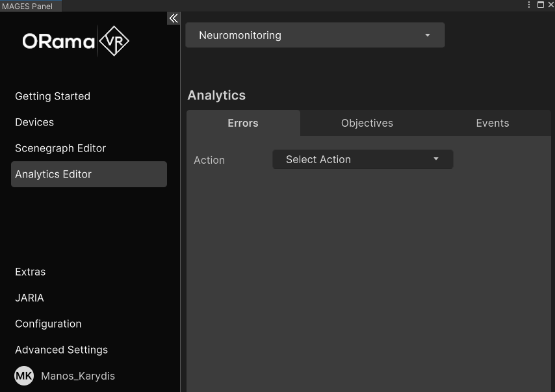This screenshot has height=392, width=555.
Task: Open the panel's three-dot options menu
Action: pyautogui.click(x=529, y=5)
